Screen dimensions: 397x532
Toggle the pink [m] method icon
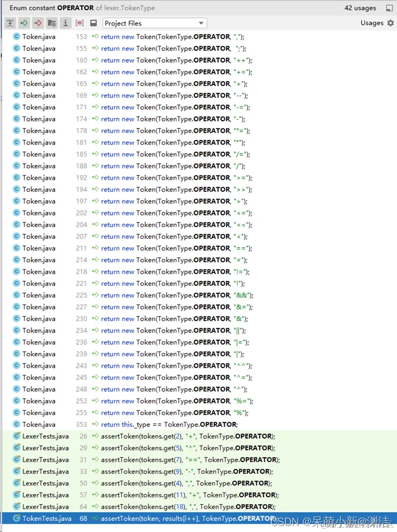tap(79, 23)
